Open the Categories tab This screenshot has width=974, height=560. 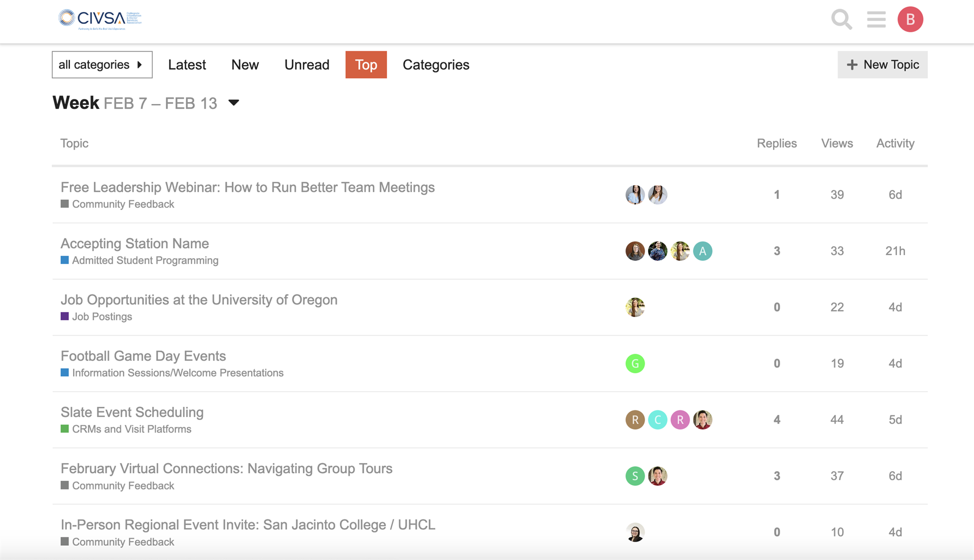[x=436, y=65]
